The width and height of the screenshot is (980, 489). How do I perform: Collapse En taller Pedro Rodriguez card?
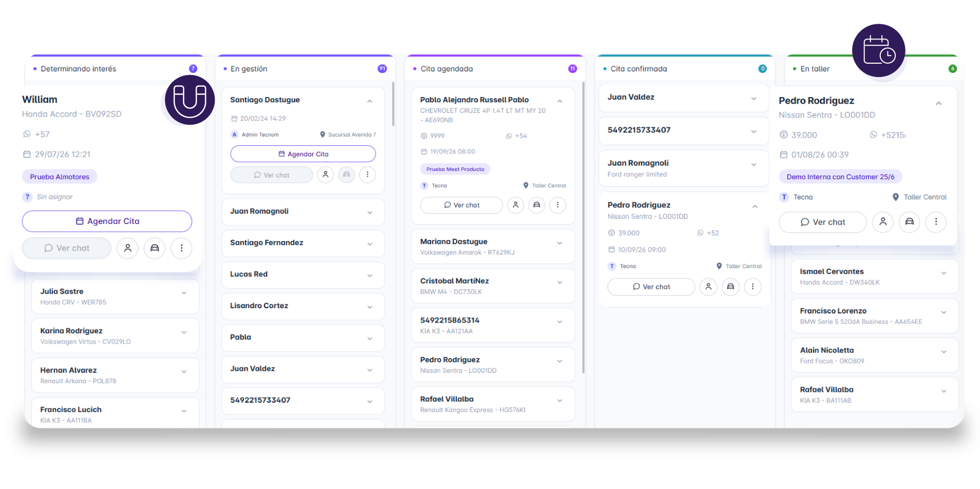click(x=938, y=103)
